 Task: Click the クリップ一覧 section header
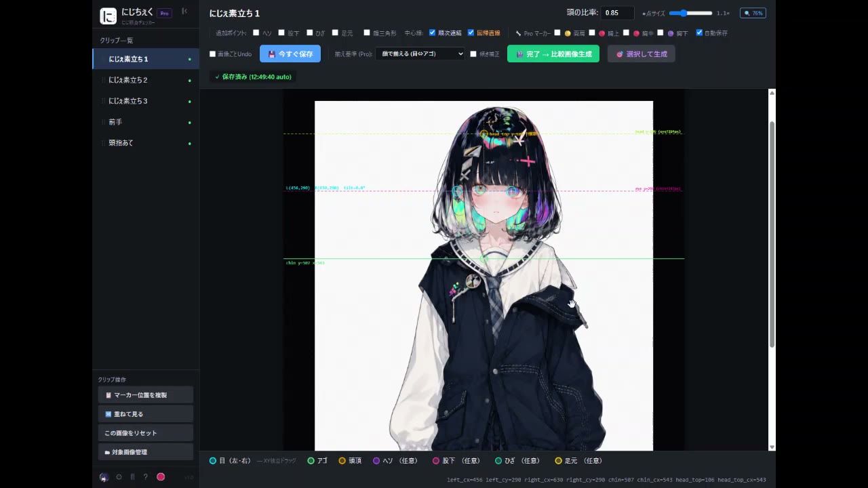coord(117,40)
